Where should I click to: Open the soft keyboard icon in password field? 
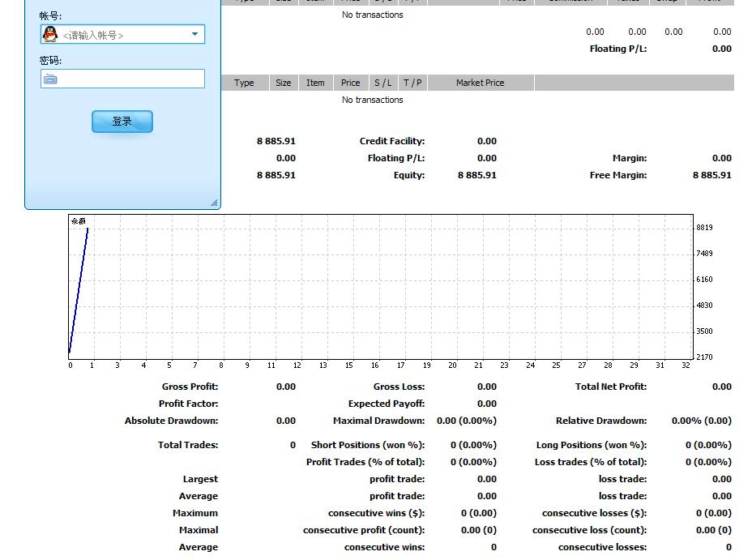(x=50, y=79)
